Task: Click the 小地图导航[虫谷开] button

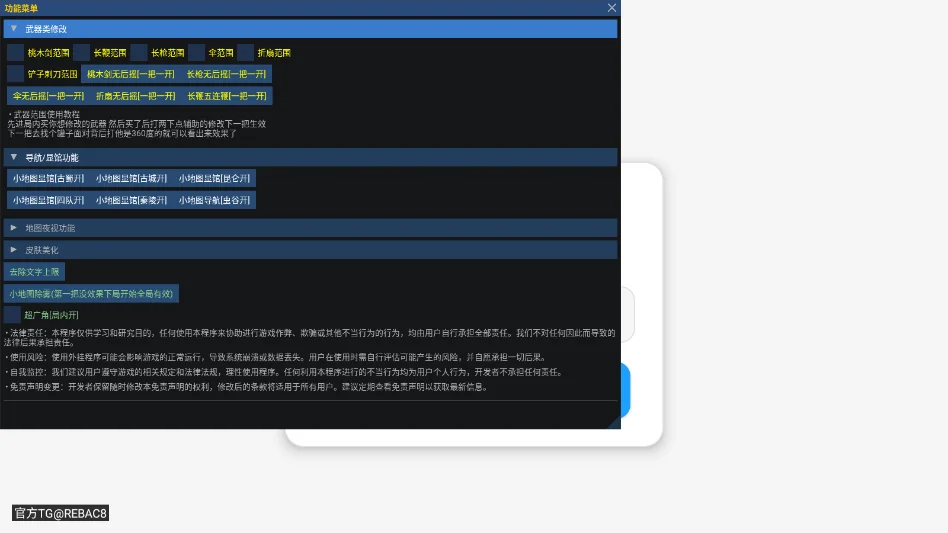Action: click(214, 200)
